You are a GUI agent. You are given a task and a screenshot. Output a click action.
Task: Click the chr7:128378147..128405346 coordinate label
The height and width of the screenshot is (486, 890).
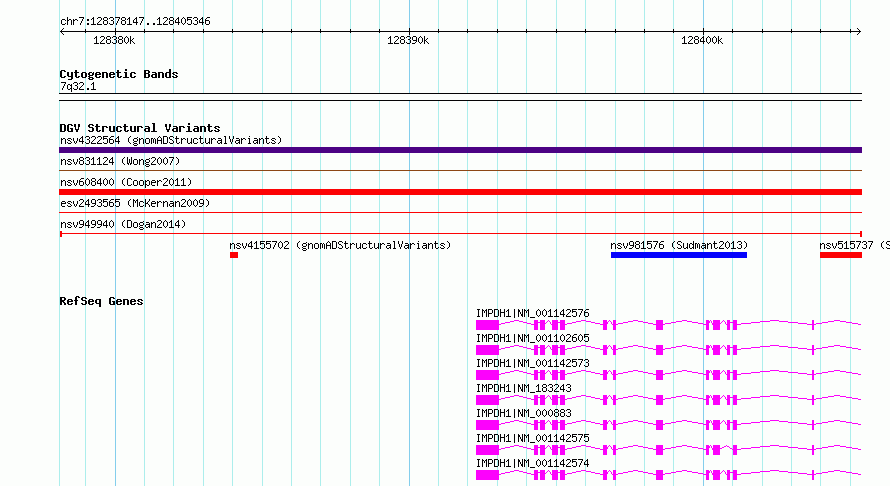tap(135, 21)
